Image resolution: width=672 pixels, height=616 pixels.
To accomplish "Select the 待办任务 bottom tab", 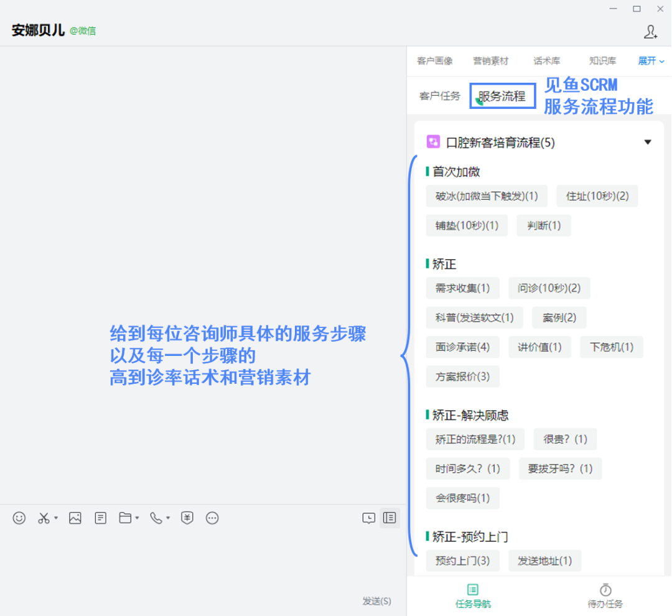I will pyautogui.click(x=605, y=595).
